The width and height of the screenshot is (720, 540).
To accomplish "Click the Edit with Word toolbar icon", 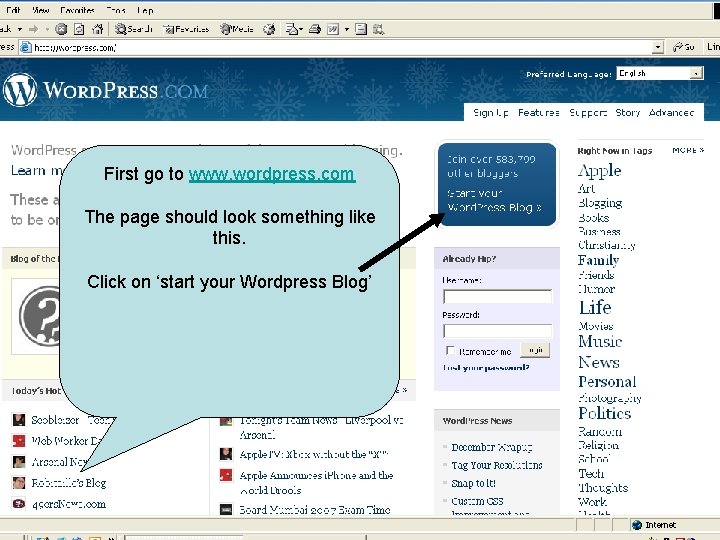I will pyautogui.click(x=333, y=29).
